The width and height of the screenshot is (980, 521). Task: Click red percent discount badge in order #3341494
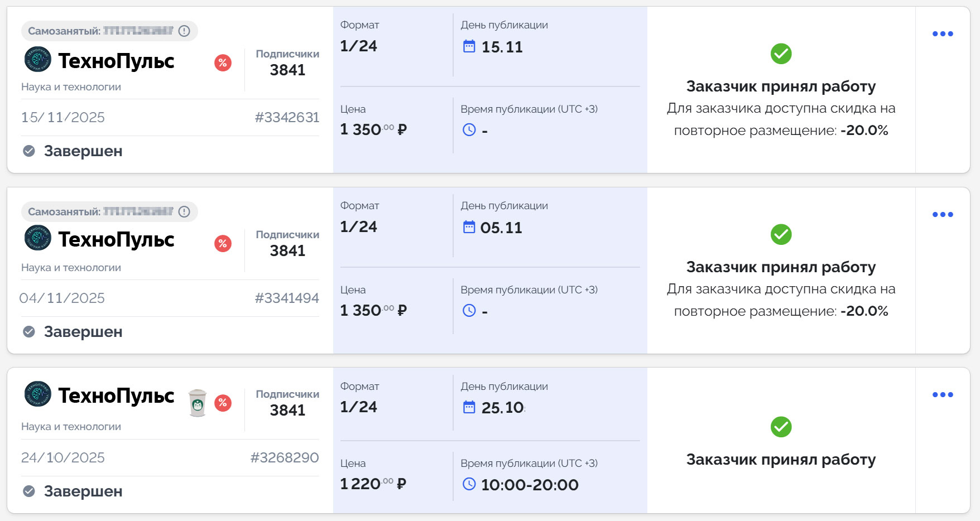point(223,244)
